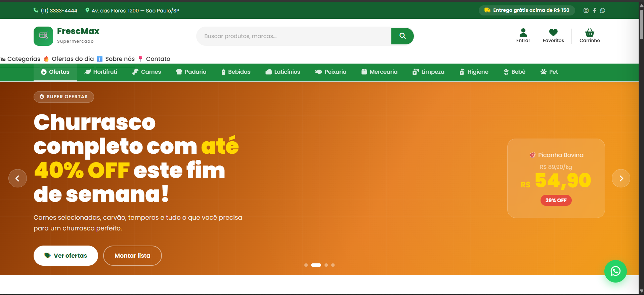Screen dimensions: 644x295
Task: Select the fourth carousel dot
Action: coord(333,265)
